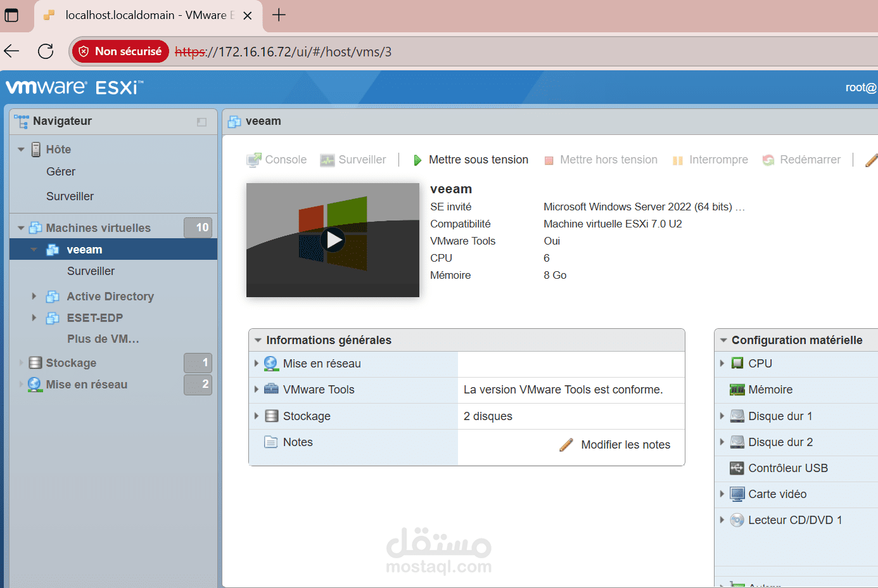Screen dimensions: 878x588
Task: Click the VMware Tools toolbox icon
Action: pyautogui.click(x=271, y=389)
